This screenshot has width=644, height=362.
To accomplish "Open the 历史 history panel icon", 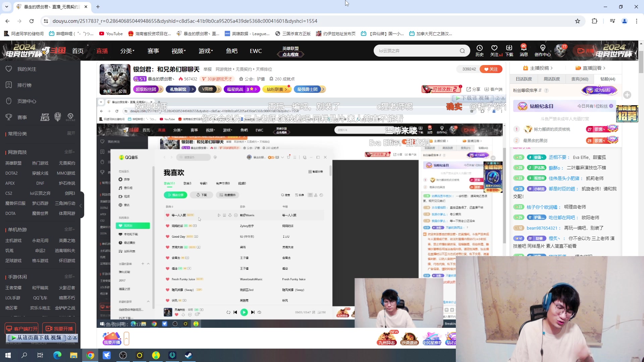I will point(480,51).
